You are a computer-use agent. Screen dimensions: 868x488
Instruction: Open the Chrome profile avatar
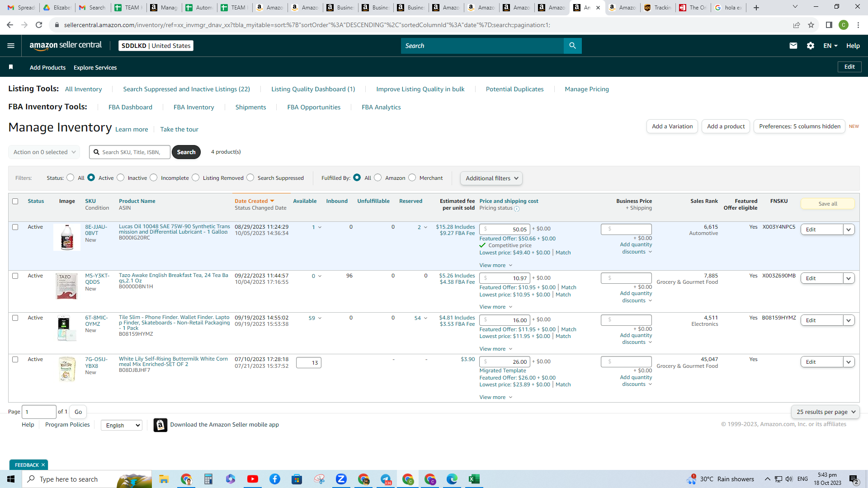click(844, 25)
